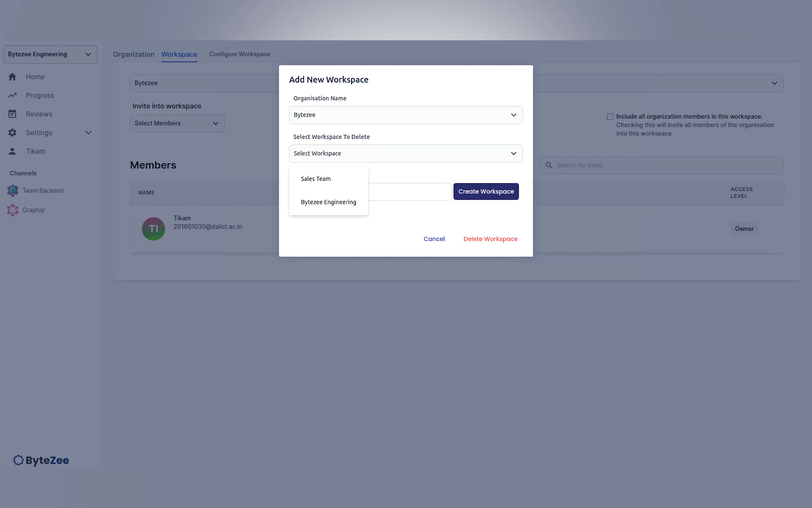The width and height of the screenshot is (812, 508).
Task: Open the Team Backend channel icon
Action: point(13,191)
